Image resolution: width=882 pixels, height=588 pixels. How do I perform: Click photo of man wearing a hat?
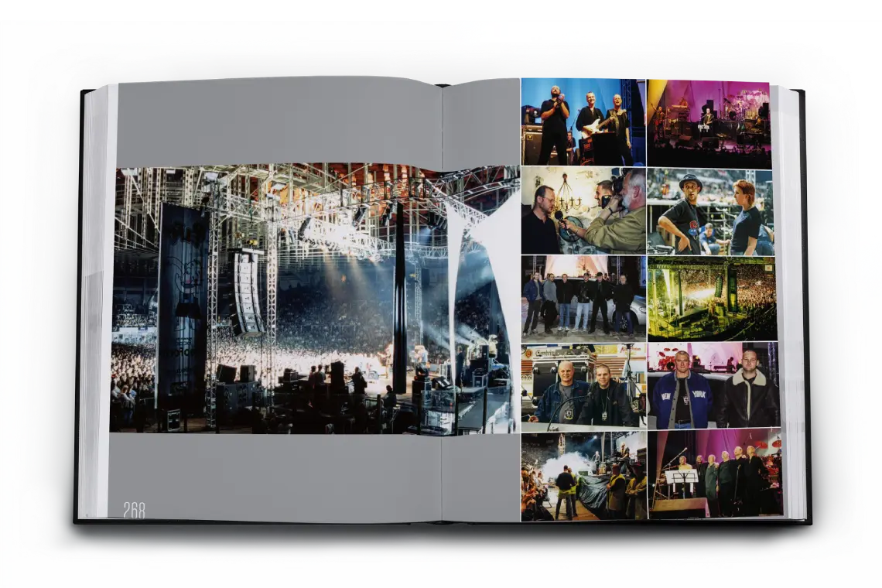pos(710,211)
